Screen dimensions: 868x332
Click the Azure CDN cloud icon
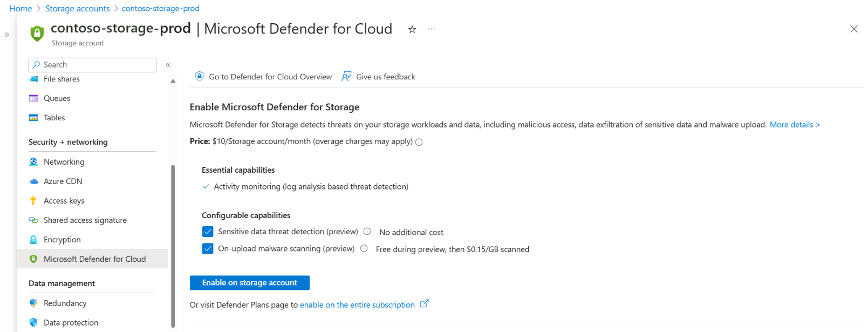point(33,181)
